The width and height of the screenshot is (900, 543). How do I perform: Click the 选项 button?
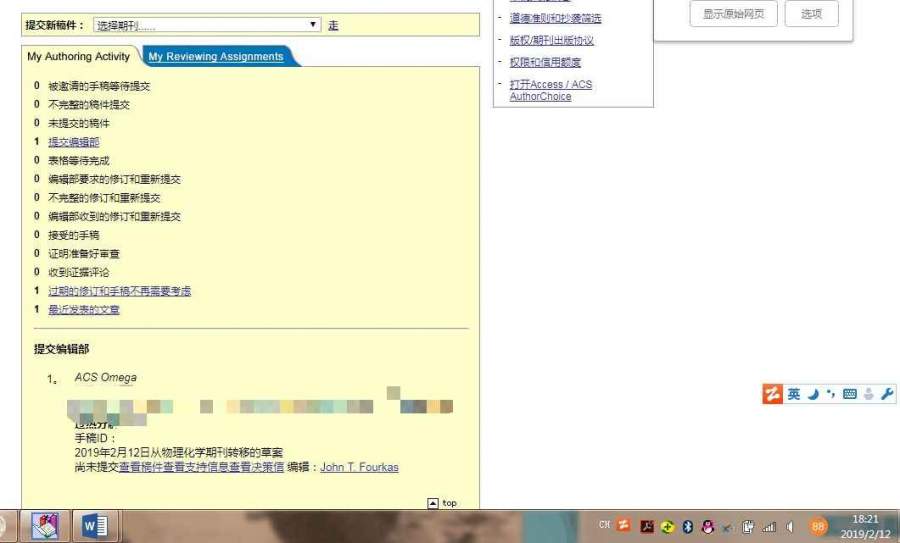pyautogui.click(x=812, y=13)
